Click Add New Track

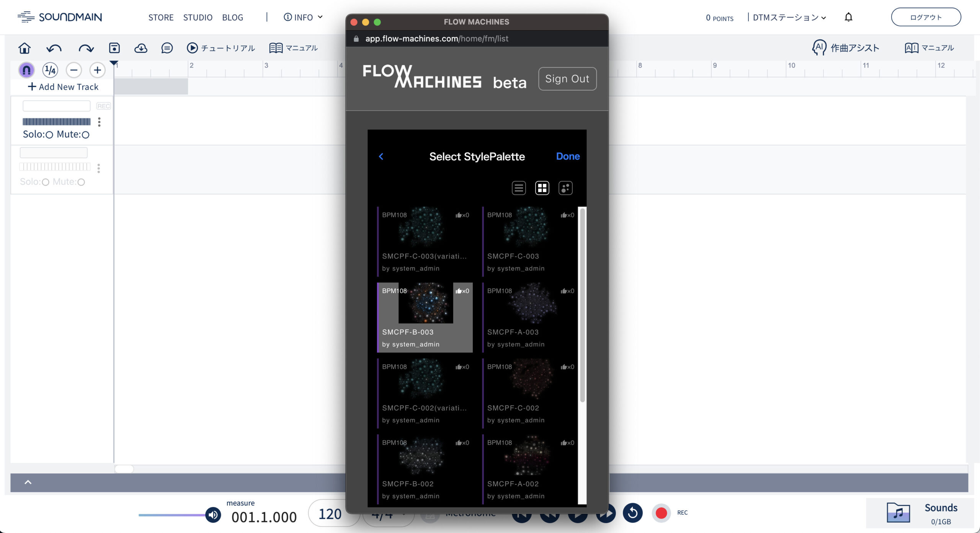pyautogui.click(x=63, y=87)
